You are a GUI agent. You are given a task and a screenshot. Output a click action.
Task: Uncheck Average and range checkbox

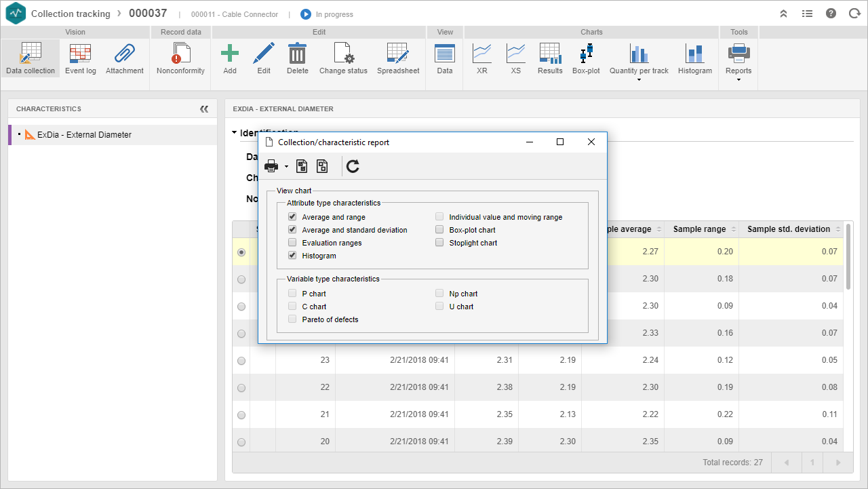click(x=292, y=217)
